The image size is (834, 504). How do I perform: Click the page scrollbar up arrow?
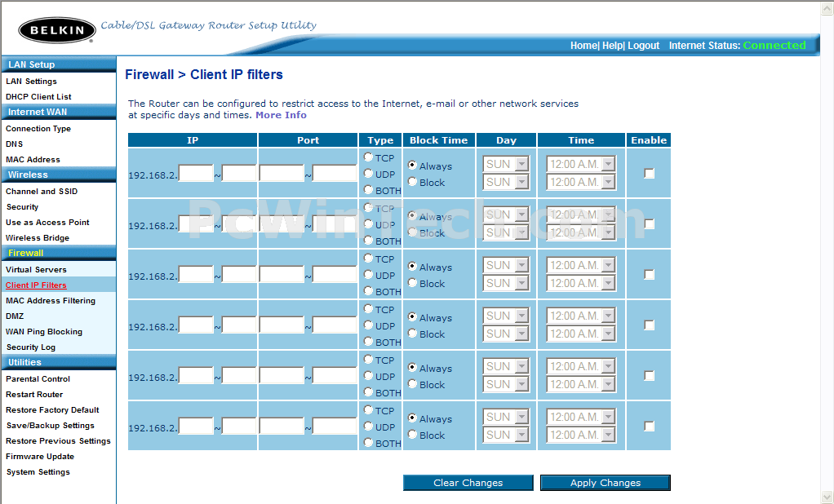[x=827, y=8]
